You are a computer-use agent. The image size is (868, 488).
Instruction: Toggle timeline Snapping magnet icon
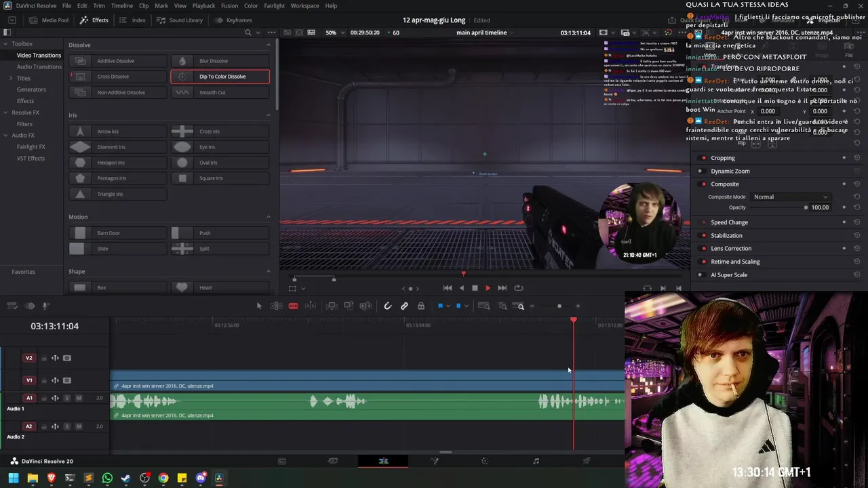[x=388, y=306]
